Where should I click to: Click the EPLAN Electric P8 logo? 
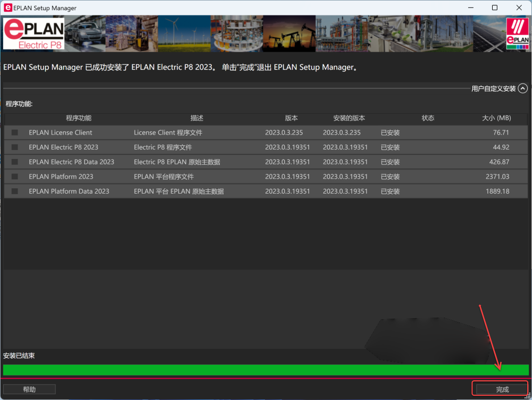point(34,35)
